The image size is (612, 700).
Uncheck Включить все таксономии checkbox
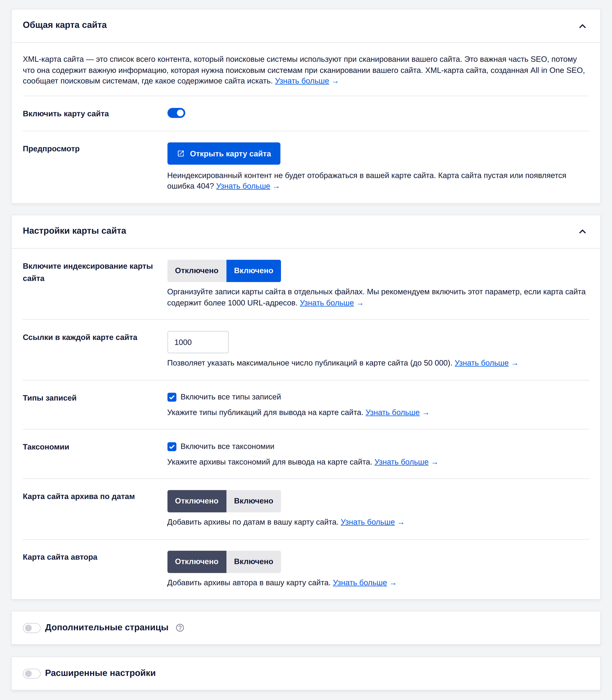(172, 447)
